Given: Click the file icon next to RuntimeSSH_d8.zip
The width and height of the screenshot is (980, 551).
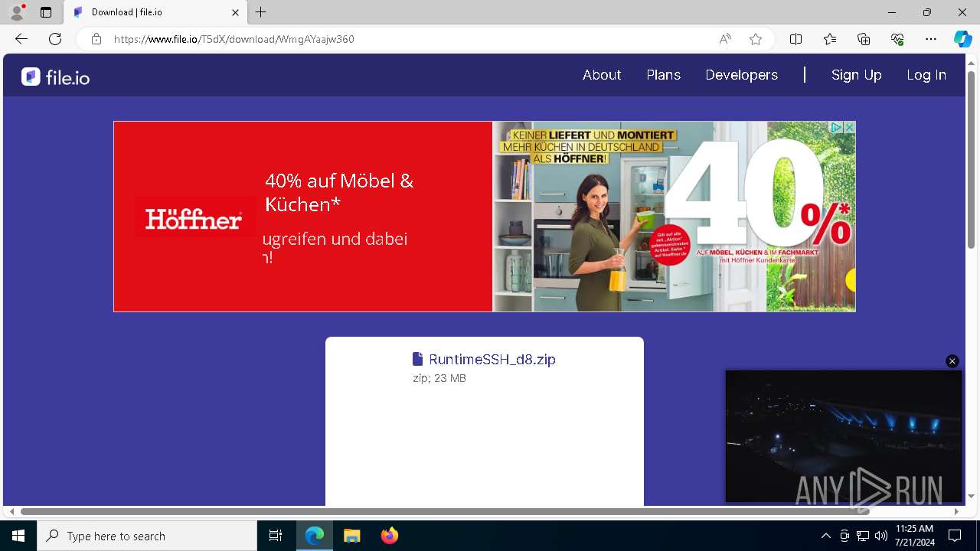Looking at the screenshot, I should coord(417,359).
